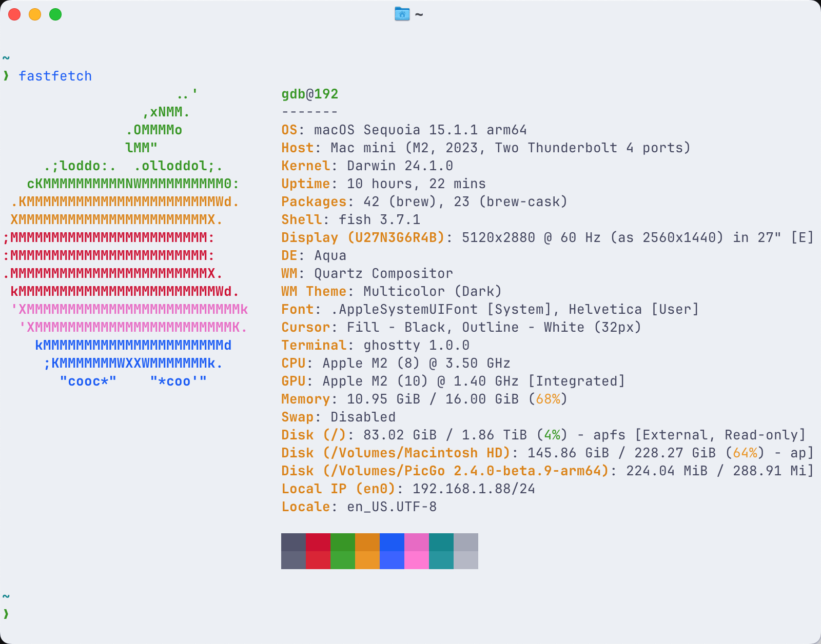Image resolution: width=821 pixels, height=644 pixels.
Task: Click the dark red top-row color block
Action: coord(318,542)
